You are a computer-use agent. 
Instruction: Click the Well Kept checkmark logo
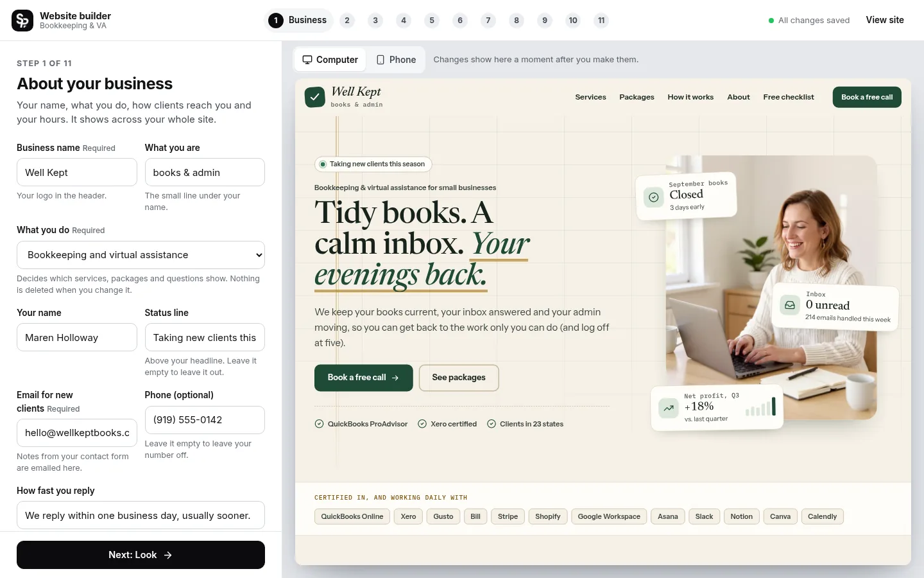coord(314,97)
